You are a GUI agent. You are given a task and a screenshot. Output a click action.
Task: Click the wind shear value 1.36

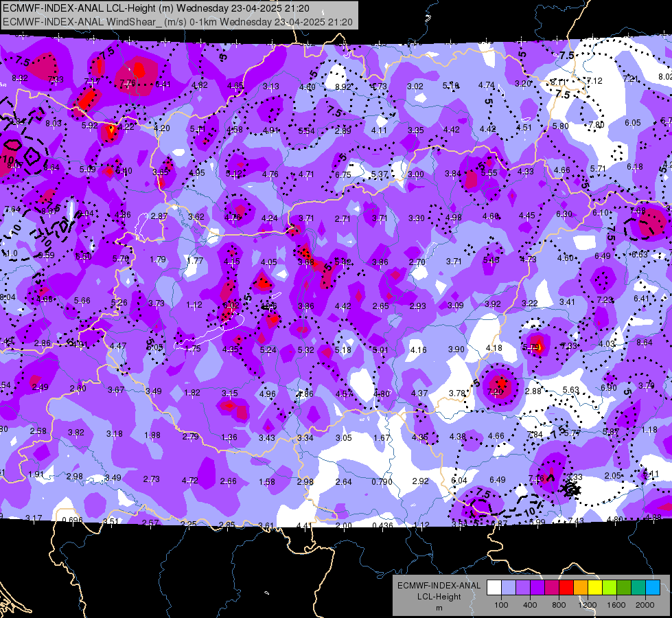(x=229, y=437)
